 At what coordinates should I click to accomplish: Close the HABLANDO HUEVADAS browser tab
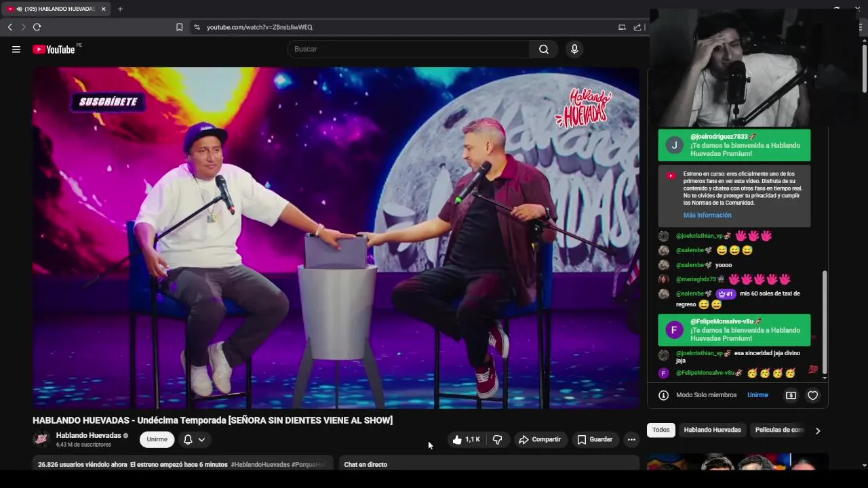103,9
